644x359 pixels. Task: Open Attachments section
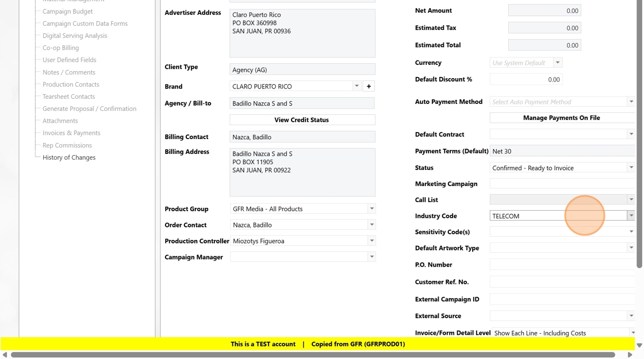(60, 121)
